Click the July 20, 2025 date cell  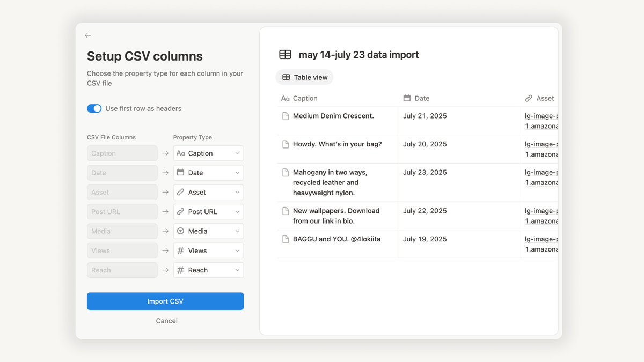(460, 149)
